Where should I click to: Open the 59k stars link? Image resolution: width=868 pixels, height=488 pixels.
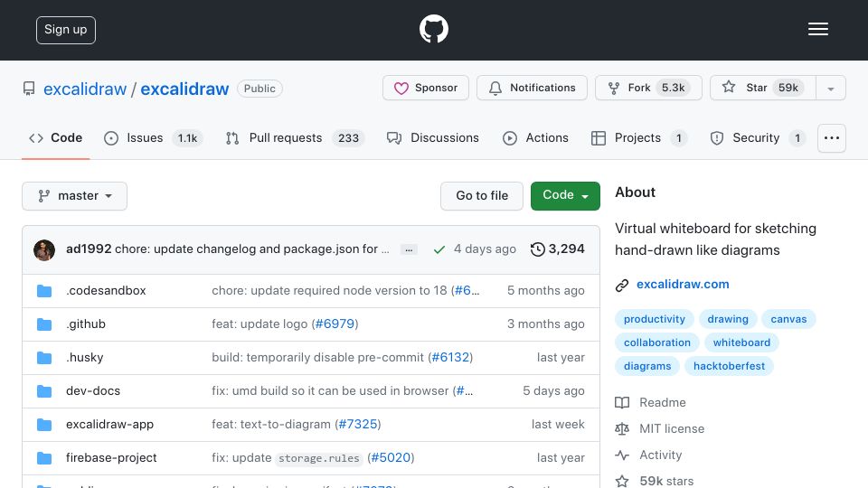pos(655,481)
